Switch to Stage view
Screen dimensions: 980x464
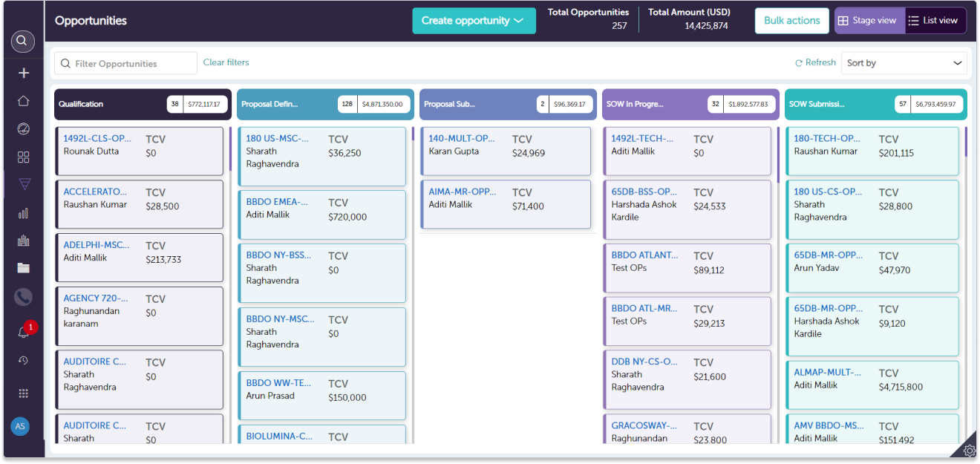click(868, 21)
